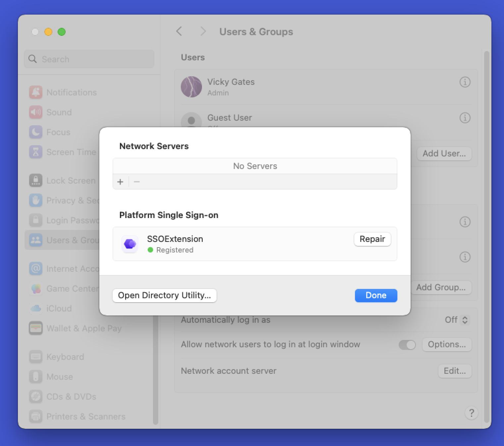Select the Lock Screen padlock icon

[36, 180]
